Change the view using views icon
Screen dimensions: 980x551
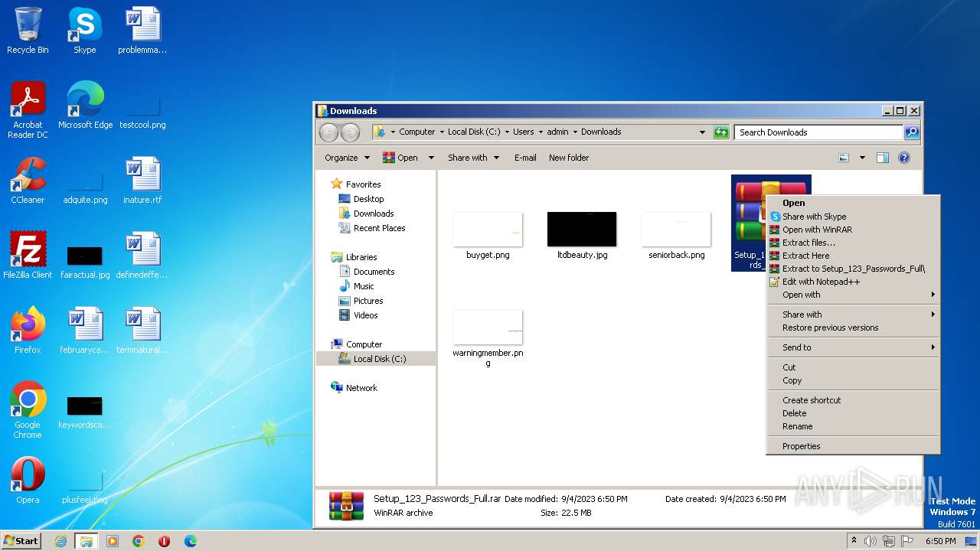[844, 158]
